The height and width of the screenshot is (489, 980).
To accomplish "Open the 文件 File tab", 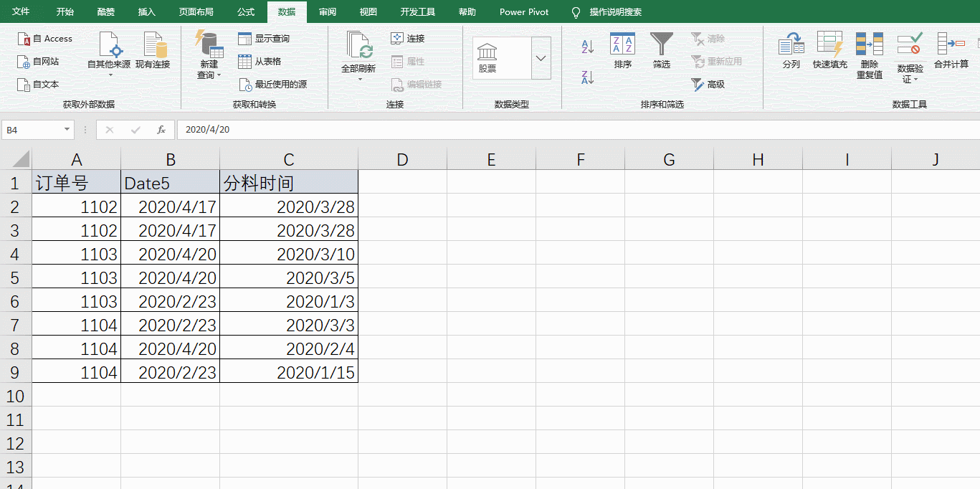I will coord(21,12).
